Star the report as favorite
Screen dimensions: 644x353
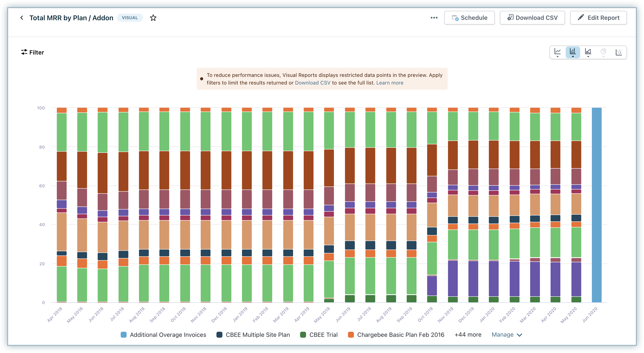(x=153, y=18)
